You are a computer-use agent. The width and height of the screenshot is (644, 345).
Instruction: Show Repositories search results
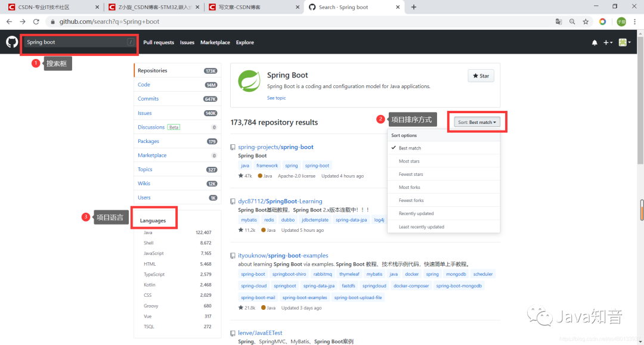(x=178, y=70)
